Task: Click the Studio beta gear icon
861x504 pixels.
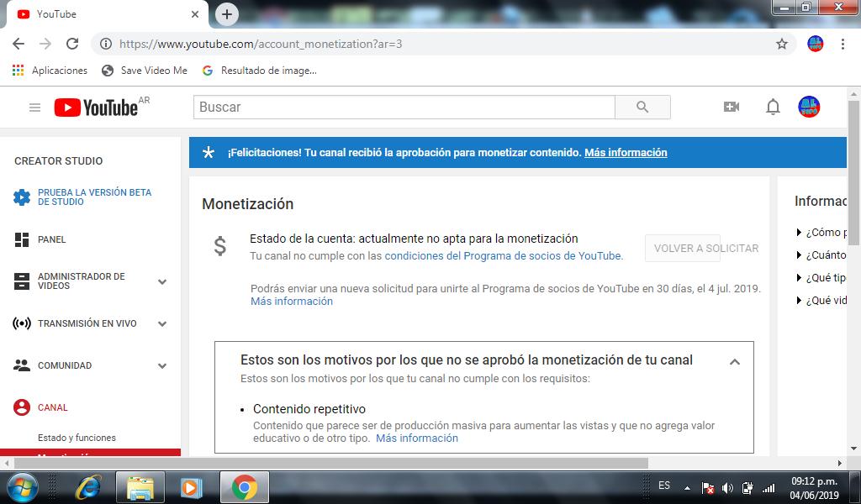Action: [x=22, y=197]
